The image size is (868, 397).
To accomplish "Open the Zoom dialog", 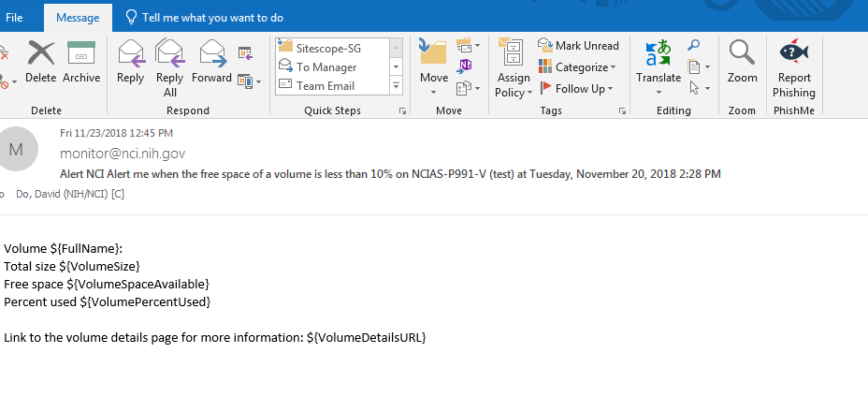I will coord(742,62).
